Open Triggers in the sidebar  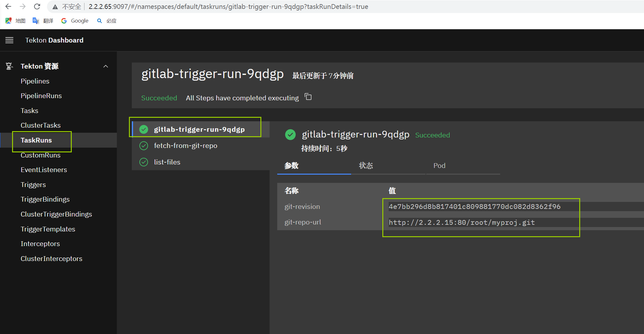coord(33,185)
